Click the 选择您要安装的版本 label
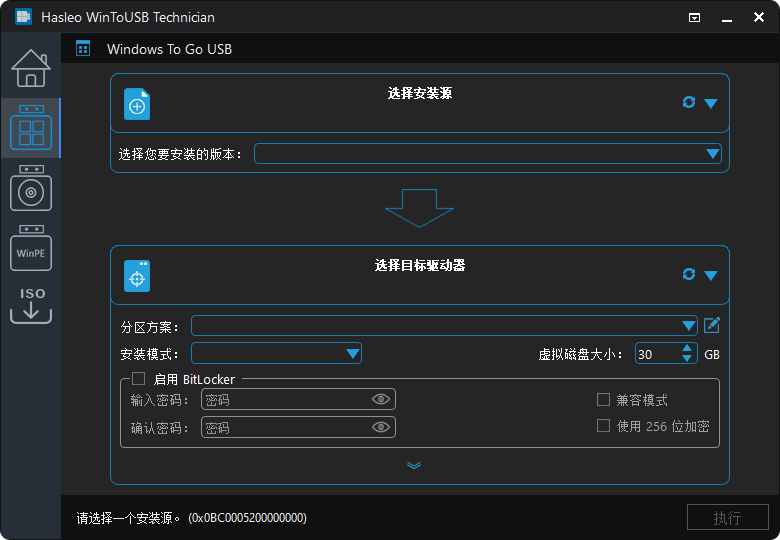This screenshot has width=780, height=540. [x=180, y=154]
